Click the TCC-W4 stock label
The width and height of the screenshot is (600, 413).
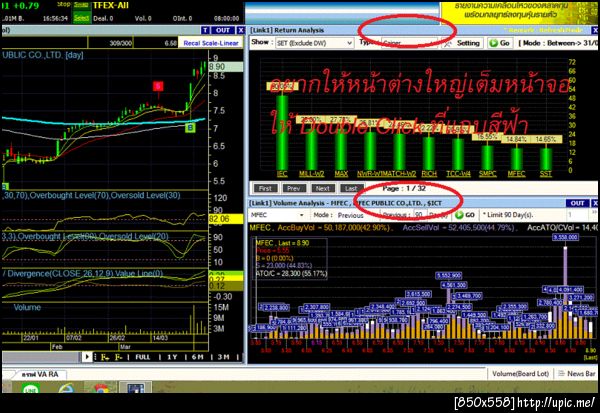[458, 174]
